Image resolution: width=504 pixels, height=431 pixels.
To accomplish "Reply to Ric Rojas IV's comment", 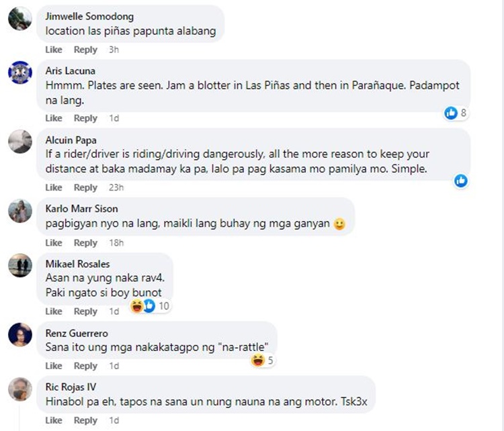I will coord(85,421).
